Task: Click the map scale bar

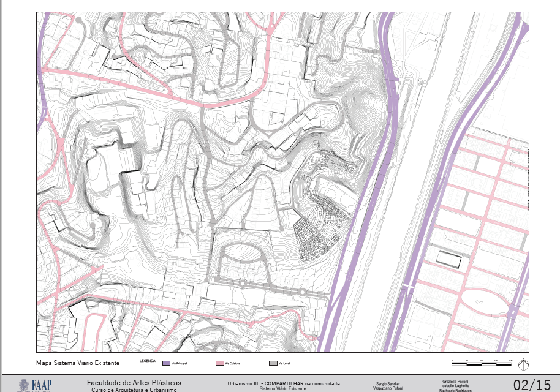Action: 482,364
